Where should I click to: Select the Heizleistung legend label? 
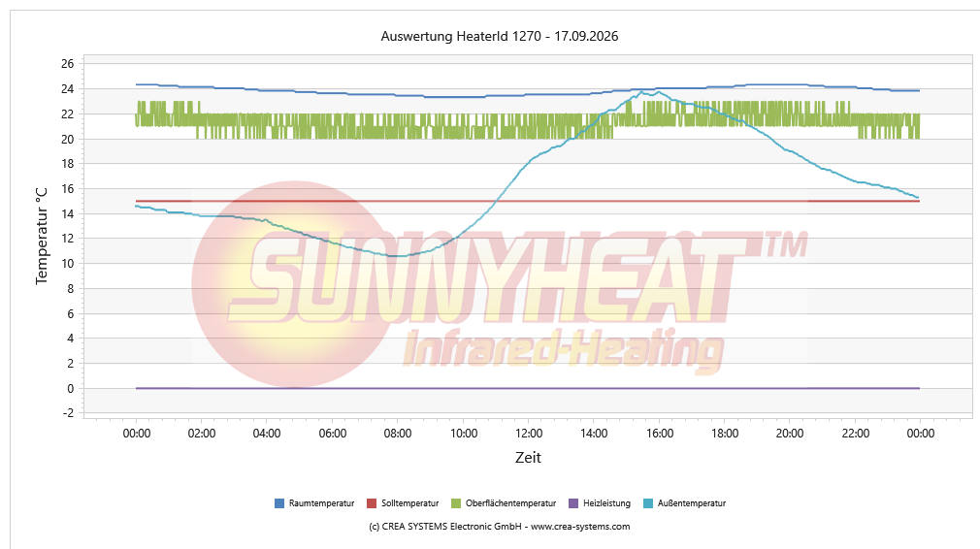coord(606,503)
